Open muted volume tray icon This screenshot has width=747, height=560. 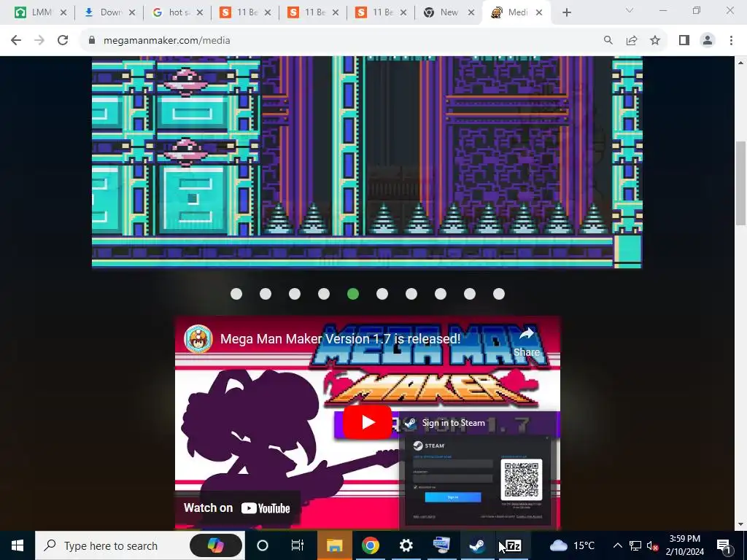pos(653,545)
